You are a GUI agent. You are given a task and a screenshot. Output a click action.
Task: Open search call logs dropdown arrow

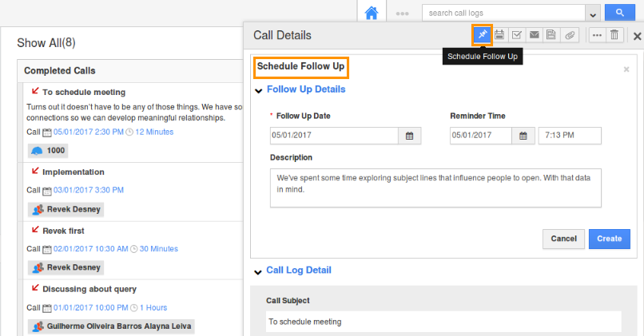click(593, 14)
